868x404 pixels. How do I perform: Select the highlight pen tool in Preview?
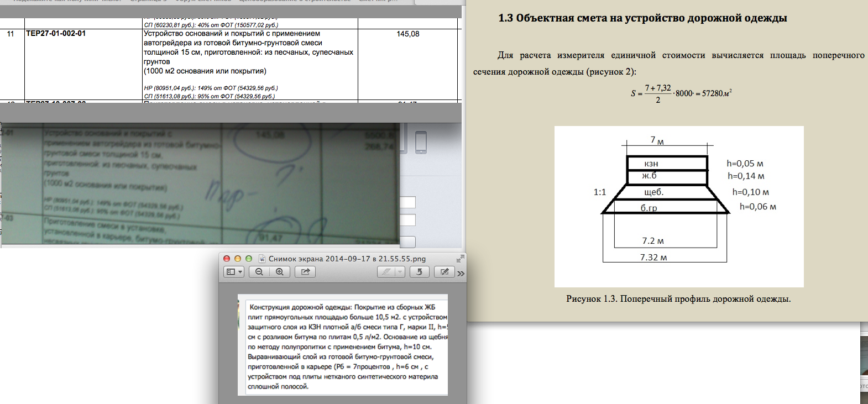386,272
